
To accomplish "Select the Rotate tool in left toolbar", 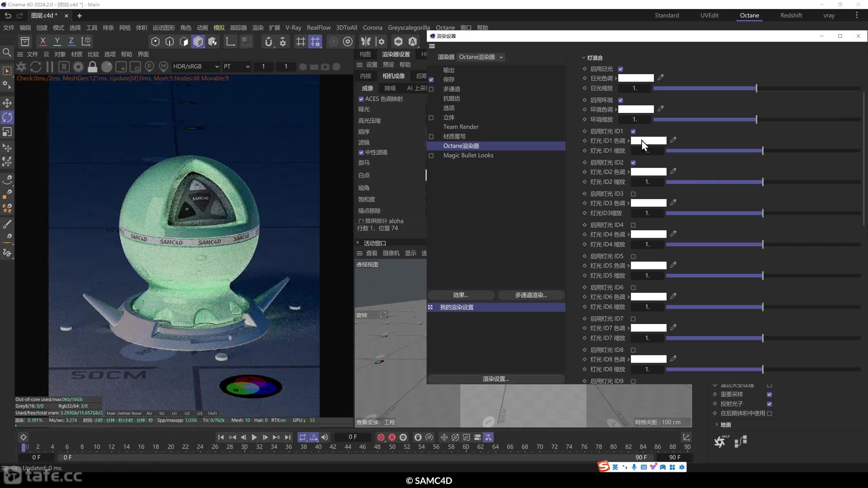I will pos(7,118).
